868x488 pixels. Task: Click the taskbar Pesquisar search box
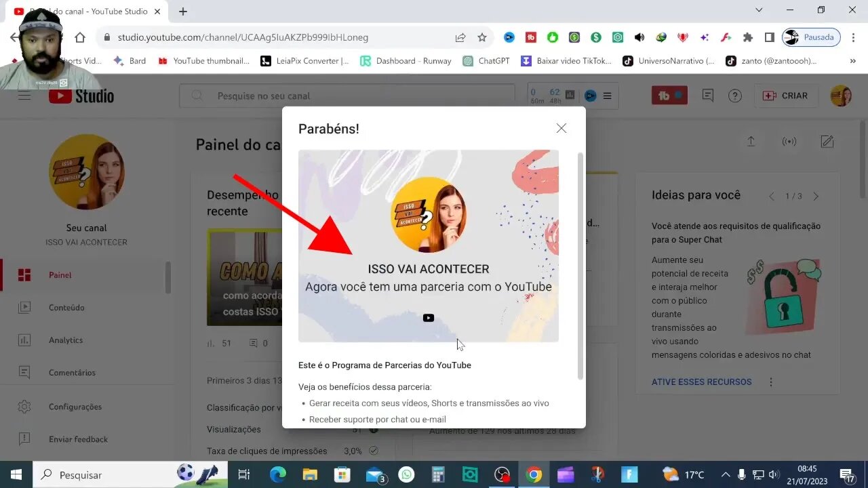(x=130, y=474)
